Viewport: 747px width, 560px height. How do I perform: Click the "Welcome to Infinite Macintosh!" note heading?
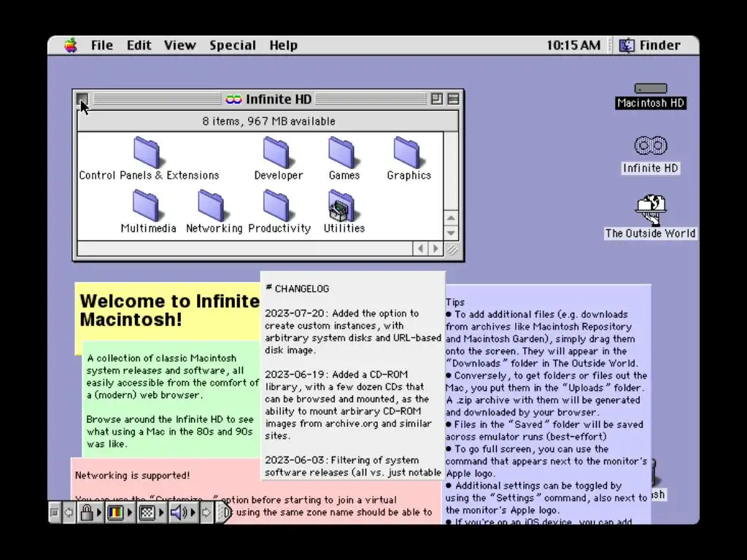(169, 310)
